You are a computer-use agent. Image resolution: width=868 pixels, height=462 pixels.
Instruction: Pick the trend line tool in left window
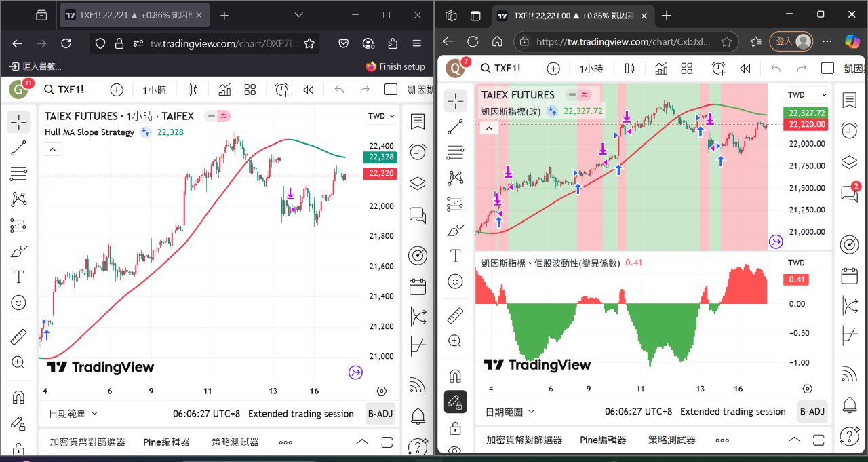[19, 147]
